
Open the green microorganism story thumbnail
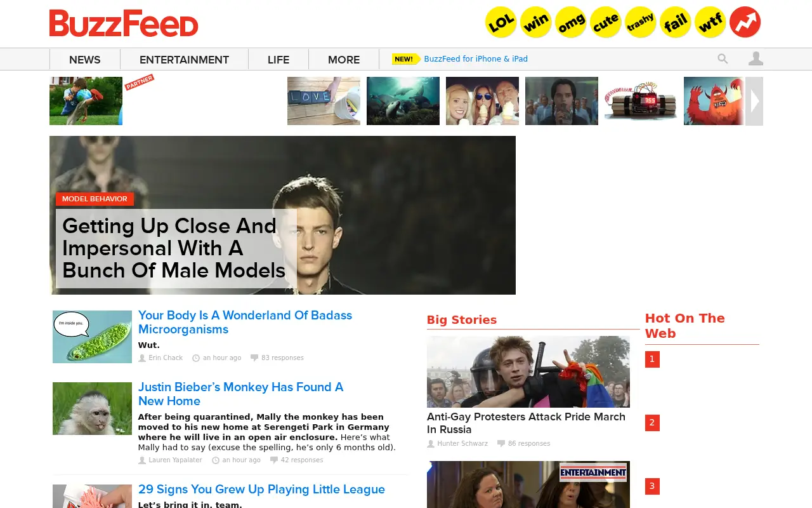click(92, 337)
